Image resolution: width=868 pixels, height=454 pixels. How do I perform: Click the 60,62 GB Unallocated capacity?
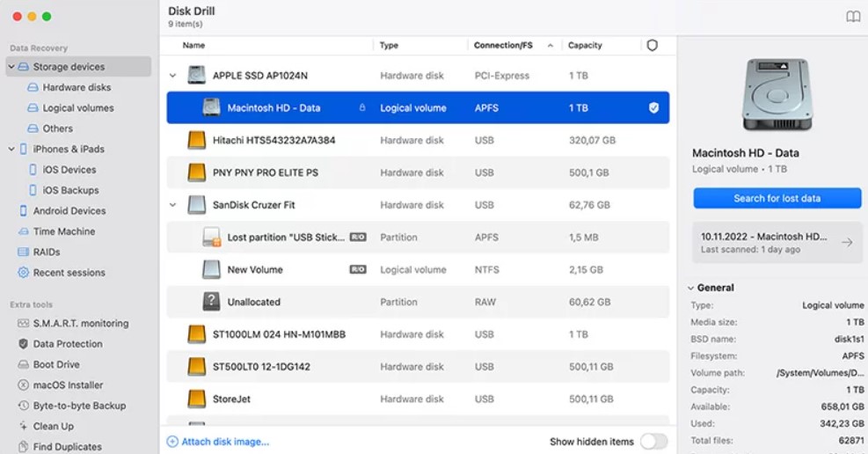pos(589,302)
